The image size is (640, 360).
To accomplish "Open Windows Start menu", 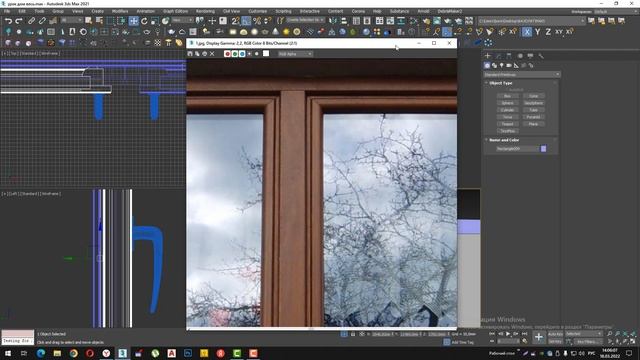I will (8, 353).
